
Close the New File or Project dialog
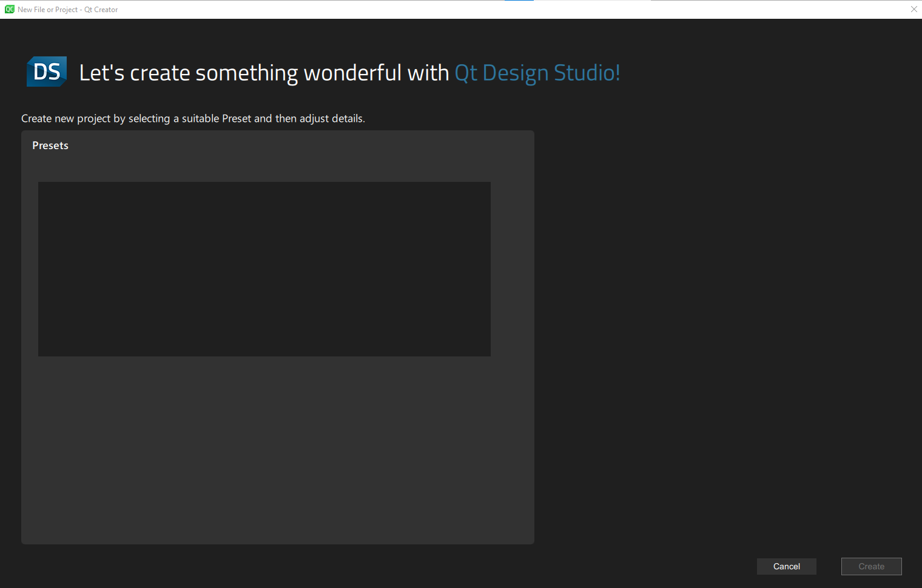click(x=914, y=9)
